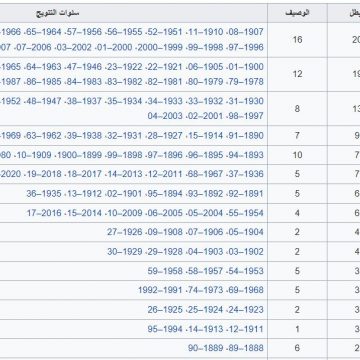The width and height of the screenshot is (360, 360).
Task: Open the 1890–91 season link
Action: pos(247,136)
